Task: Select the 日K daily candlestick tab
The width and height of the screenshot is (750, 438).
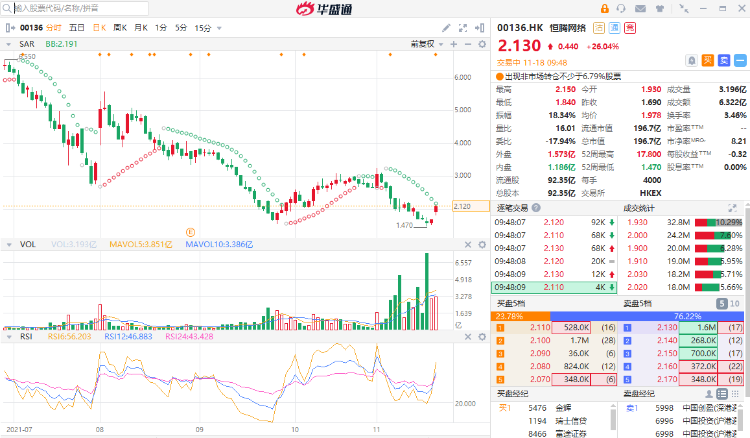Action: [x=99, y=28]
